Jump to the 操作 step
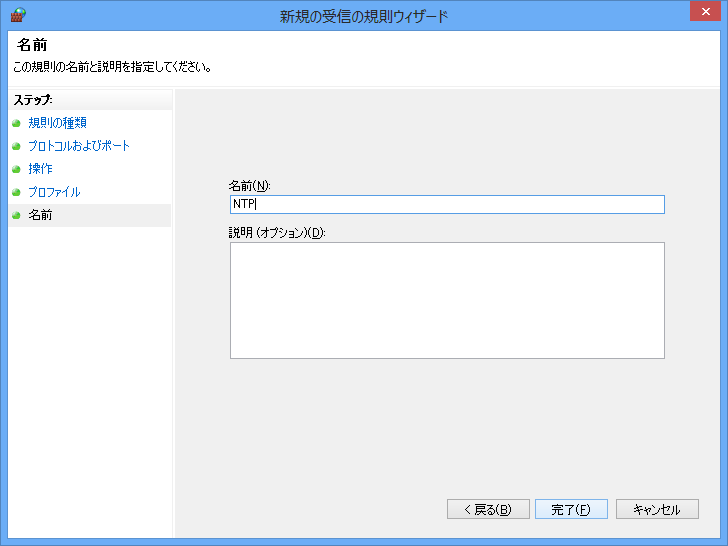 coord(40,169)
